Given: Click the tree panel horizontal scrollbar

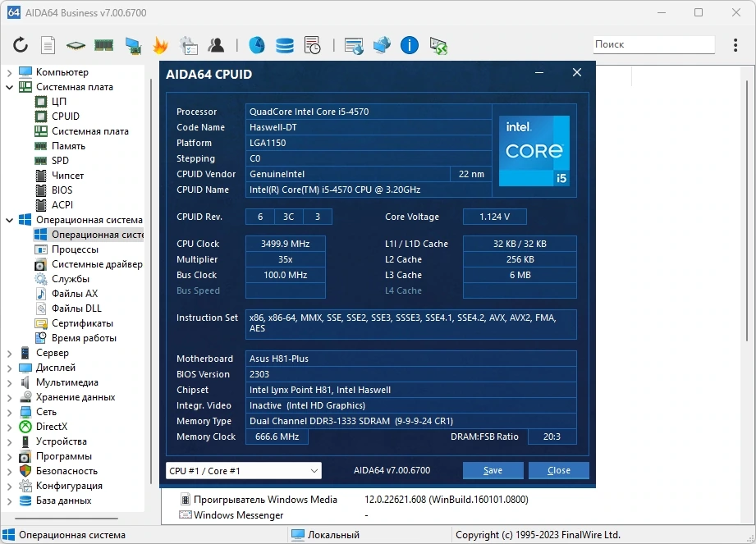Looking at the screenshot, I should pos(66,519).
